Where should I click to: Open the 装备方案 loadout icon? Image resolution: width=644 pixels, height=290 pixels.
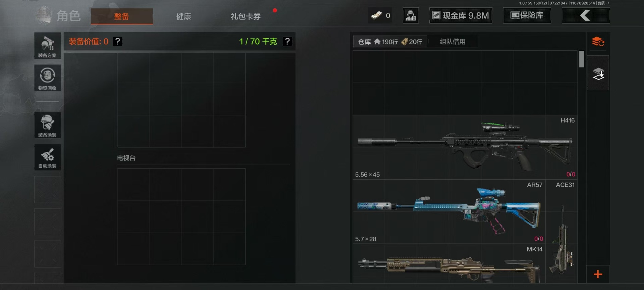coord(47,46)
